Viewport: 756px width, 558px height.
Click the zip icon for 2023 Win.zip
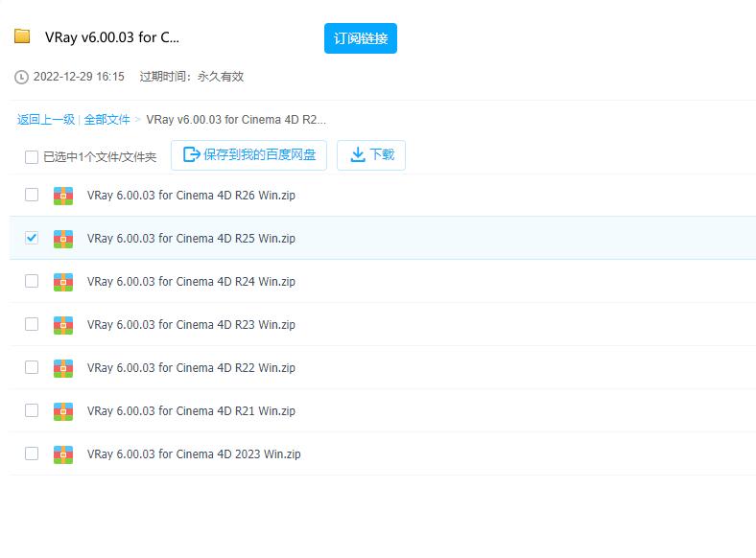tap(63, 454)
